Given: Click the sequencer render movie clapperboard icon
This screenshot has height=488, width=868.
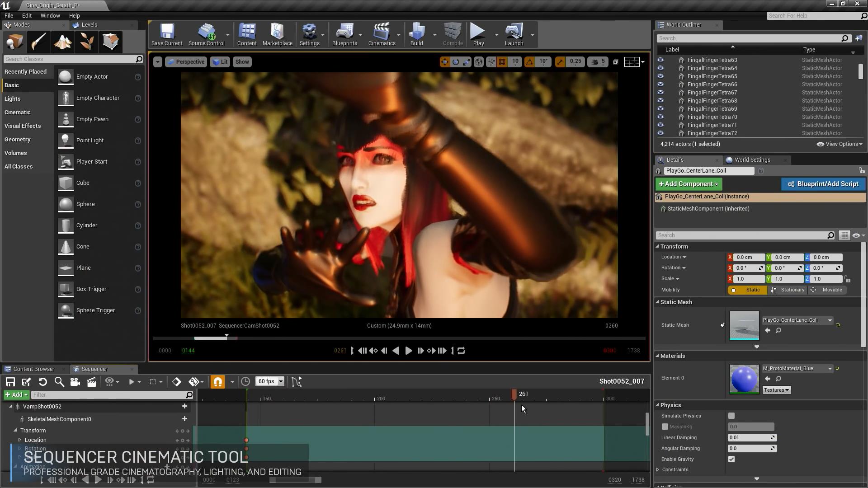Looking at the screenshot, I should click(x=91, y=382).
